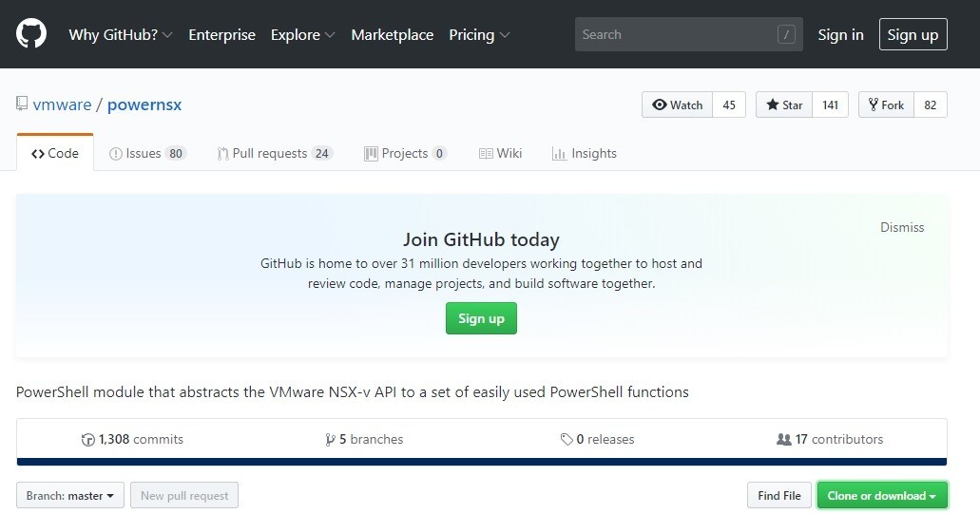Click the GitHub Octocat logo
980x514 pixels.
pyautogui.click(x=31, y=33)
